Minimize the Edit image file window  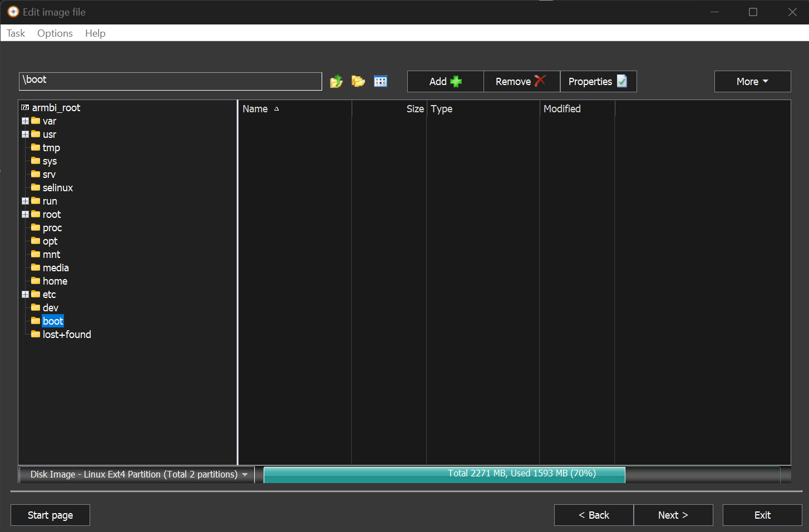tap(715, 12)
